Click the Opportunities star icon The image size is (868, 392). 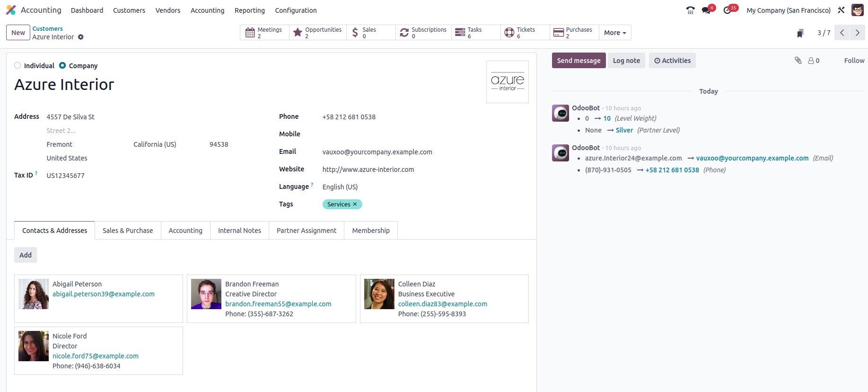click(298, 33)
